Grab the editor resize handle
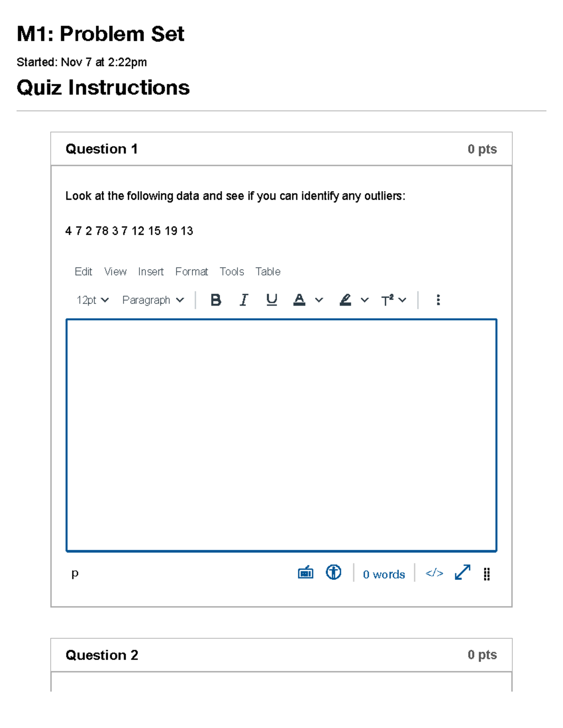Viewport: 563px width, 728px height. pos(487,574)
